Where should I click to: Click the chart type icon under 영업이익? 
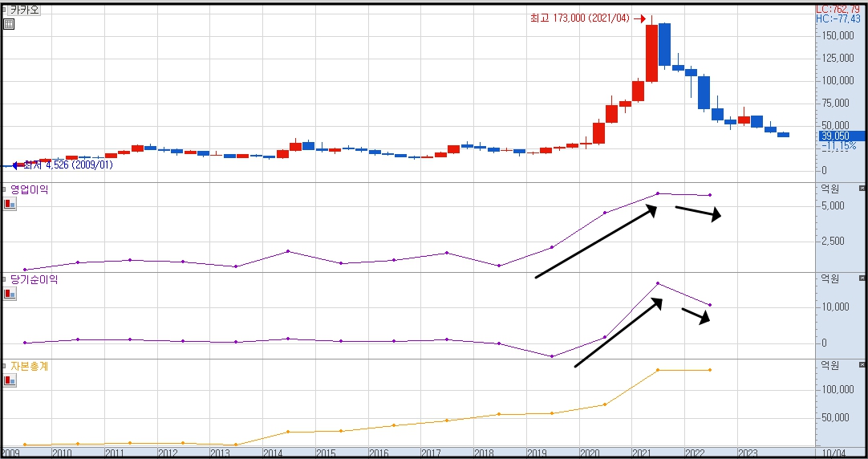[x=10, y=204]
